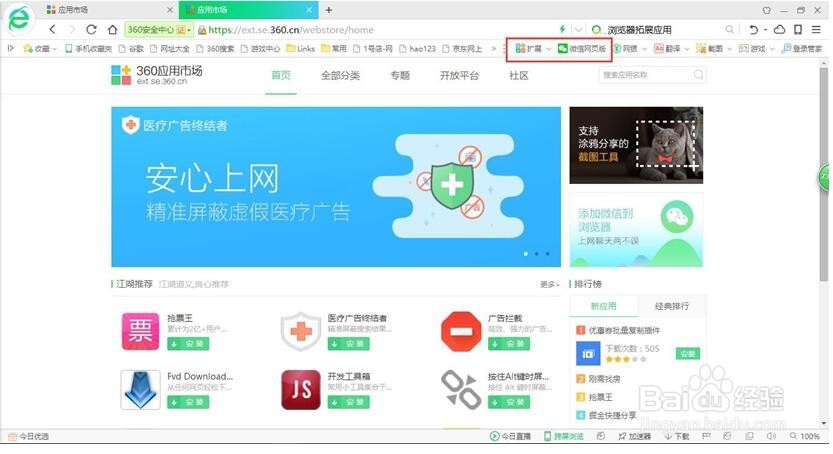The width and height of the screenshot is (833, 454).
Task: Open the 京东网上 bookmark
Action: coord(462,48)
